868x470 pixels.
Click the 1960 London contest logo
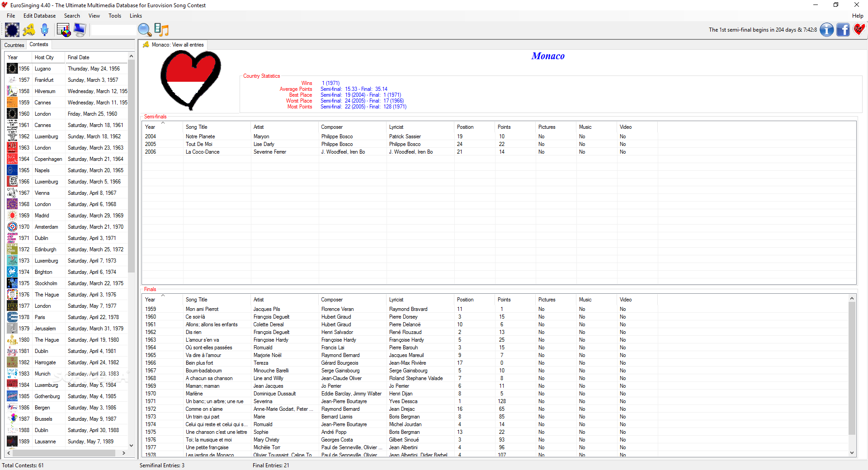tap(12, 114)
